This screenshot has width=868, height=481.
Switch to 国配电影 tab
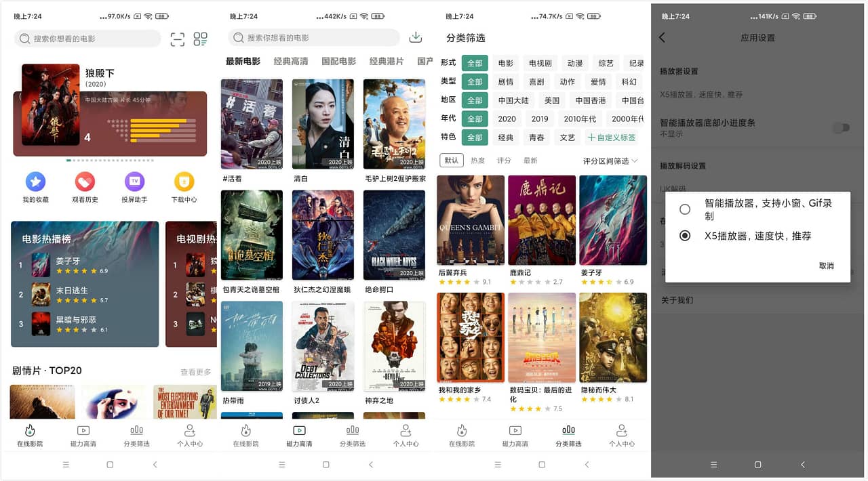coord(338,61)
